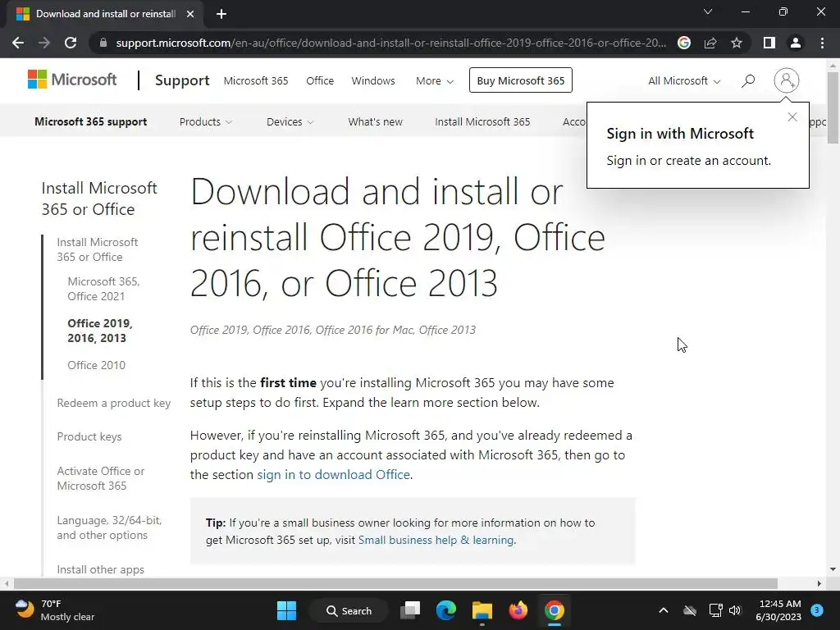840x630 pixels.
Task: Click the Support link in the header
Action: pos(182,80)
